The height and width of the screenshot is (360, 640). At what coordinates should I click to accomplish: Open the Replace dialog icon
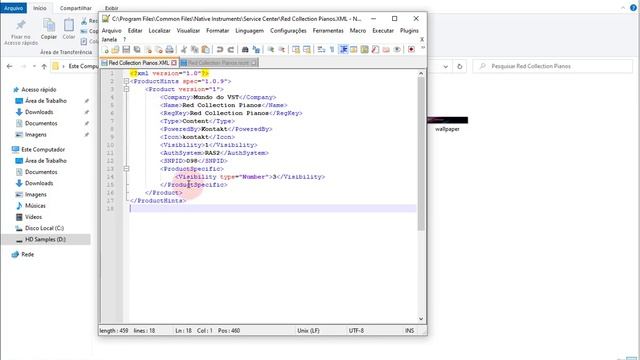tap(256, 50)
